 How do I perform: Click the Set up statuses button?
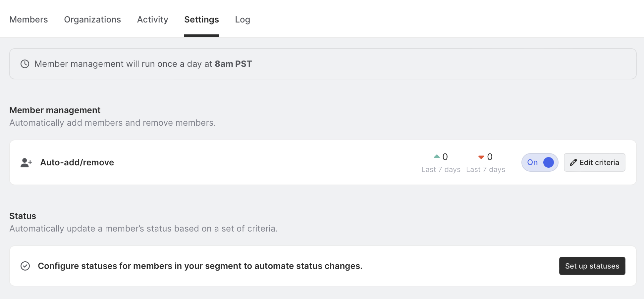tap(592, 266)
